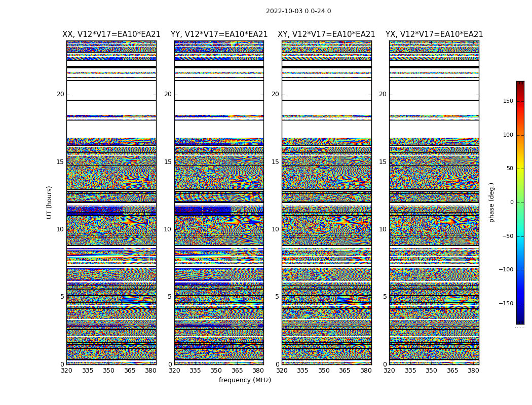Click the 10 hour tick on XY axis
Viewport: 532px width, 405px height.
tap(275, 229)
